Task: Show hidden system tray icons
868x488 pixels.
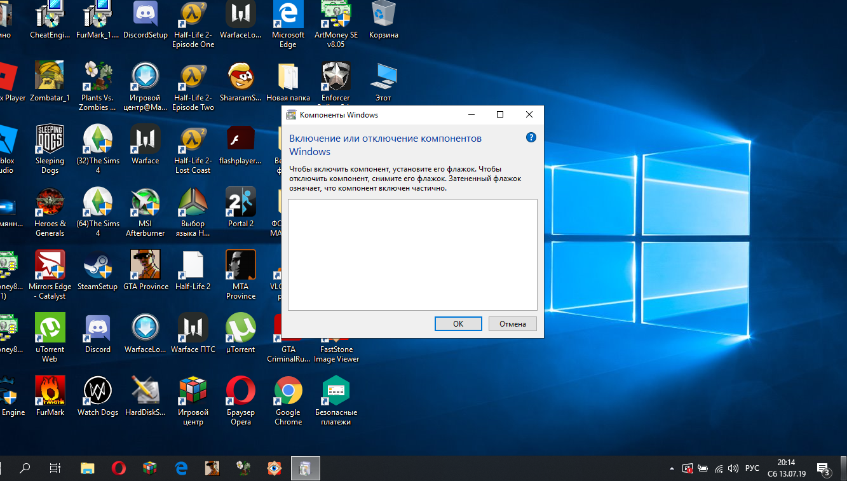Action: pyautogui.click(x=672, y=469)
